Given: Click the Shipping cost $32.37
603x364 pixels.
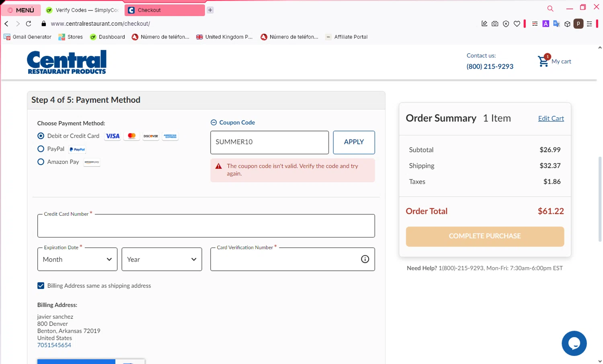Looking at the screenshot, I should [x=550, y=166].
